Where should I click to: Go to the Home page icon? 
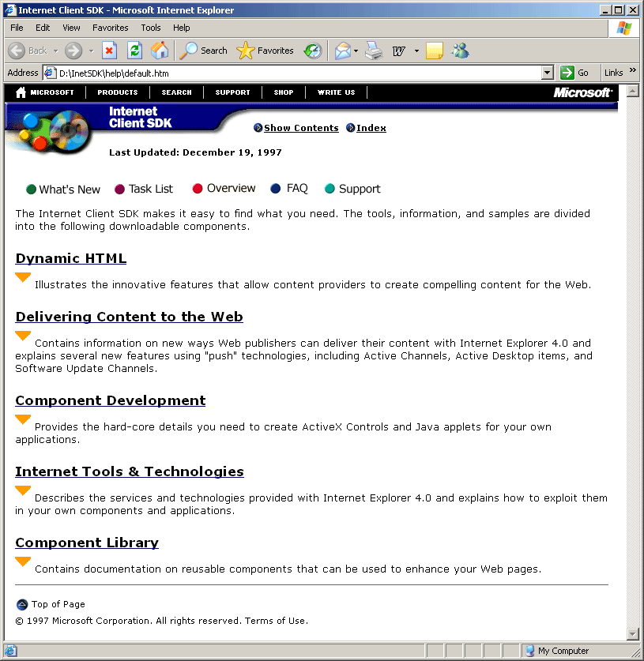(x=160, y=51)
